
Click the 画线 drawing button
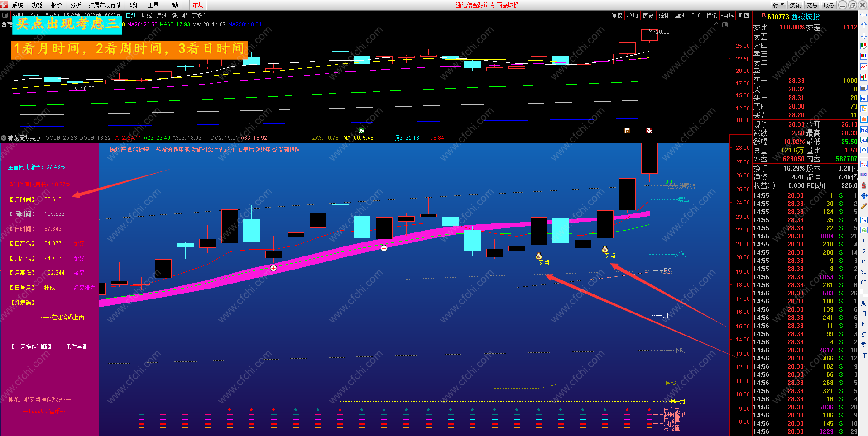680,15
